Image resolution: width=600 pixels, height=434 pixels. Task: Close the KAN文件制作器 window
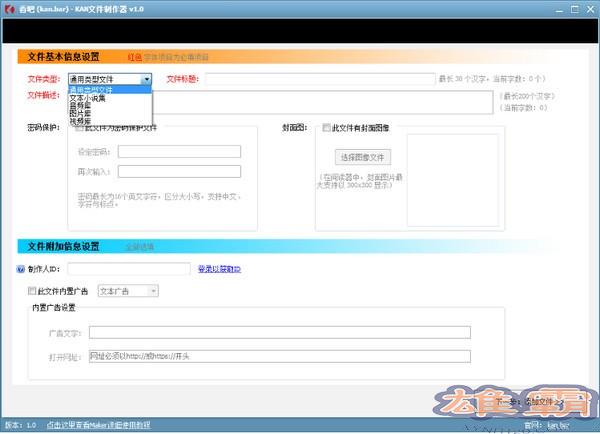click(x=590, y=9)
